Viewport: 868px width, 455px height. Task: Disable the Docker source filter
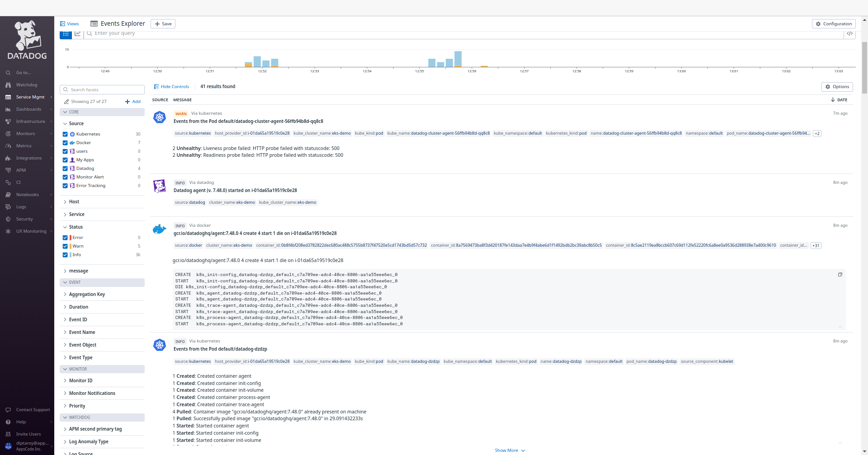[x=65, y=142]
